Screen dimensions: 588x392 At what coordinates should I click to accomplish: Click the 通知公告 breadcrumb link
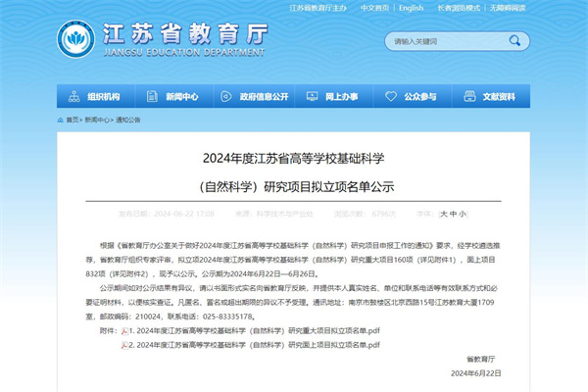[x=127, y=120]
